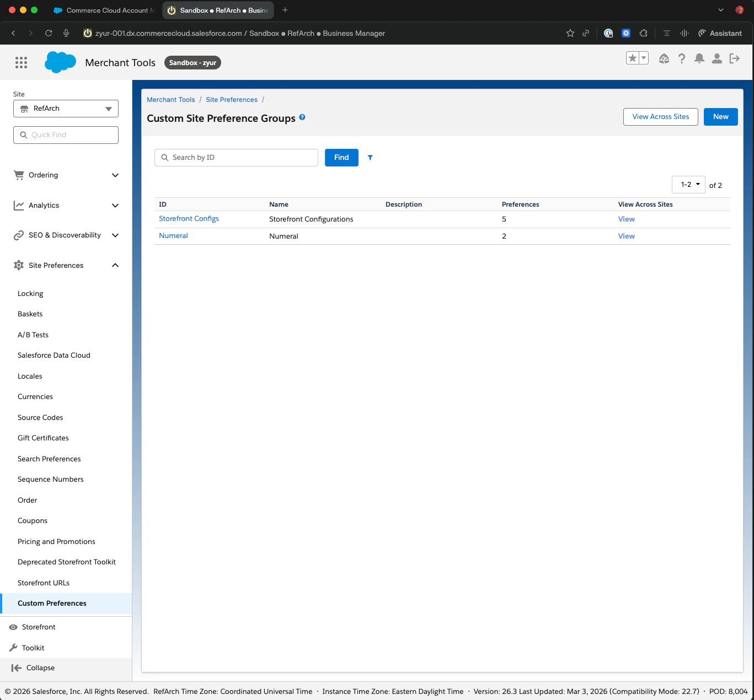
Task: Open Search Preferences menu item
Action: [49, 459]
